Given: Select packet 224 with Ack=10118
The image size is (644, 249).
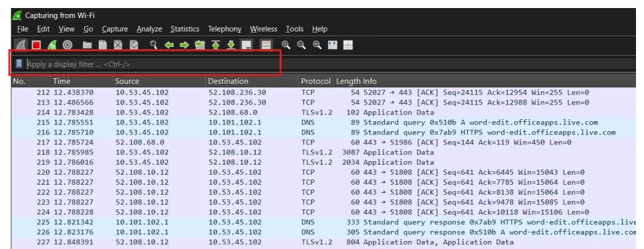Looking at the screenshot, I should point(323,212).
